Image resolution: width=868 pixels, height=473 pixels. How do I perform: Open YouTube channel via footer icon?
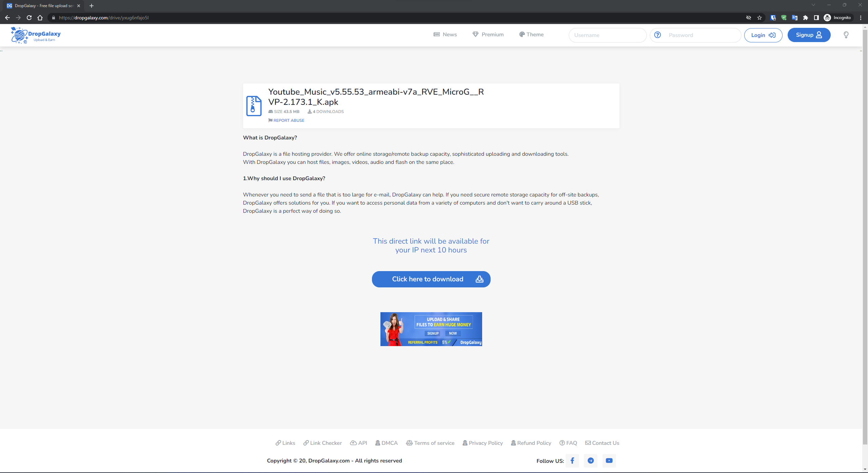tap(609, 460)
